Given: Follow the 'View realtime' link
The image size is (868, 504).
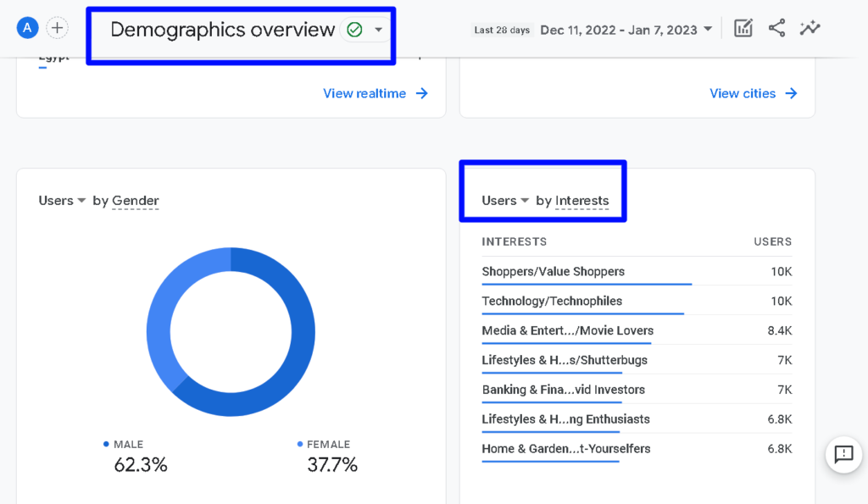Looking at the screenshot, I should pyautogui.click(x=364, y=93).
